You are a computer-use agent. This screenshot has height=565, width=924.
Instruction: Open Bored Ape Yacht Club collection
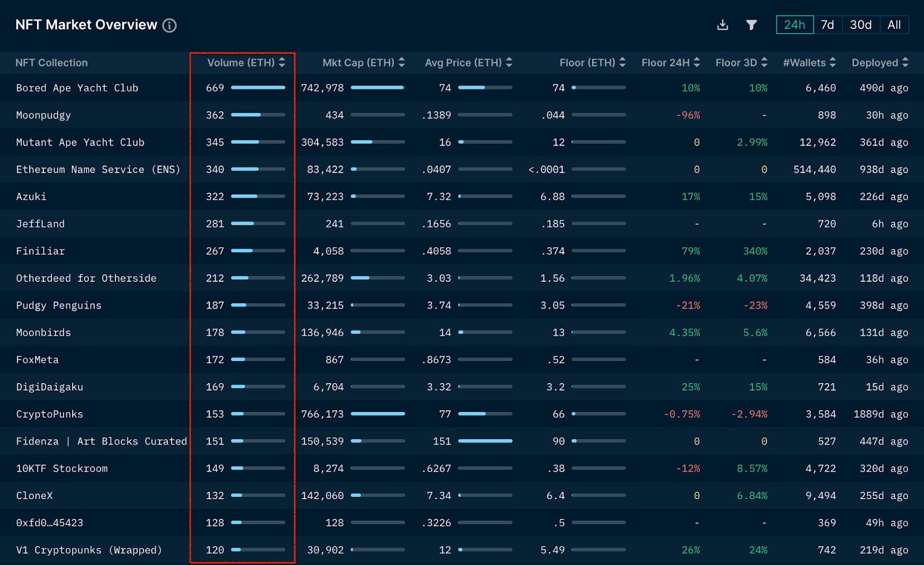coord(77,88)
